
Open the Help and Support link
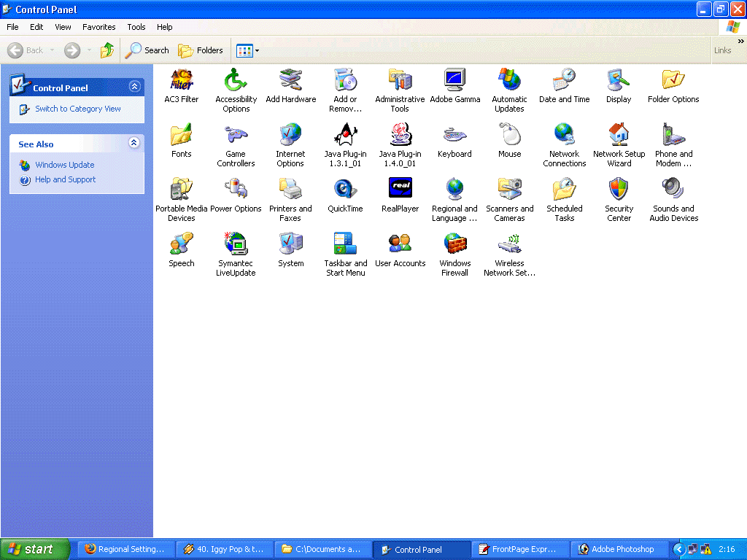click(x=65, y=179)
